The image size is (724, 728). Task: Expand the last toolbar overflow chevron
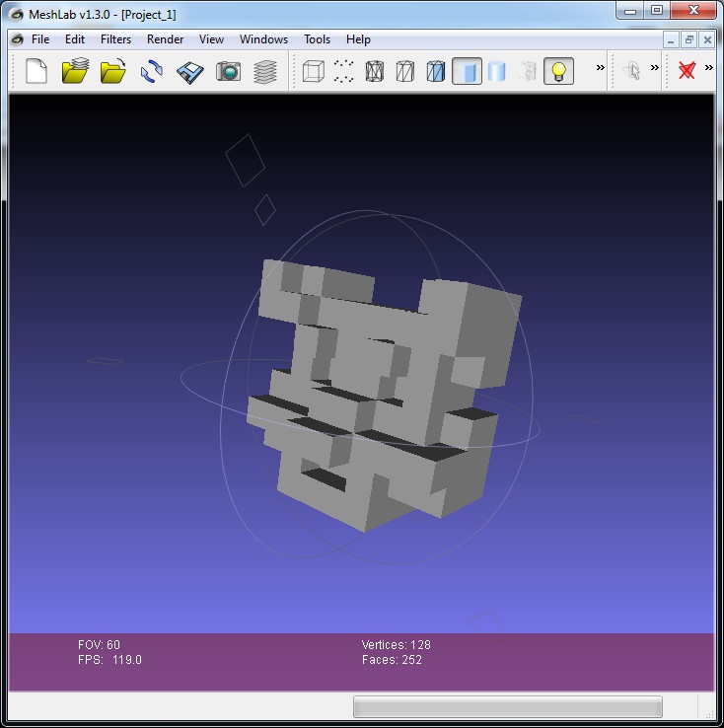coord(708,67)
